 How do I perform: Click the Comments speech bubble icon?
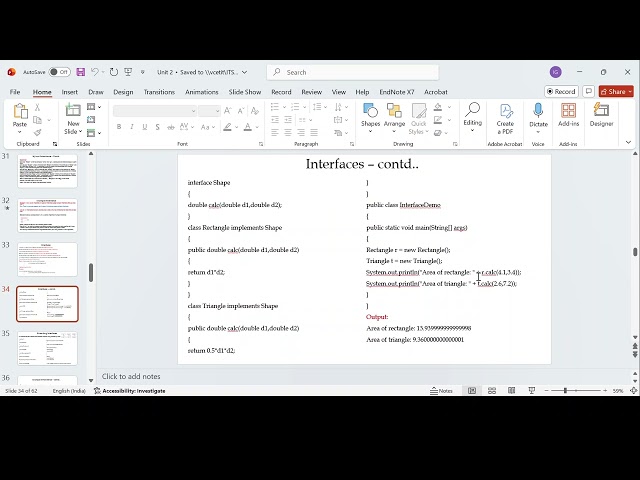588,91
